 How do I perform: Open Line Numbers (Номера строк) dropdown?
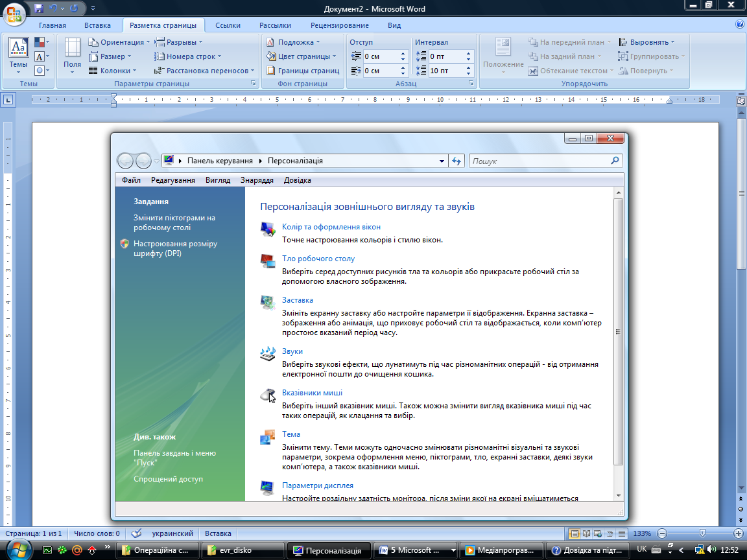click(x=187, y=56)
